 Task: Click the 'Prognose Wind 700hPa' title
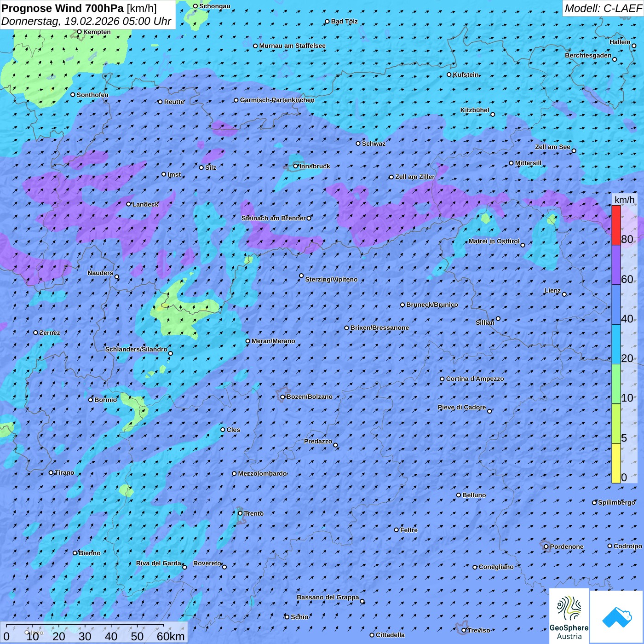point(63,8)
